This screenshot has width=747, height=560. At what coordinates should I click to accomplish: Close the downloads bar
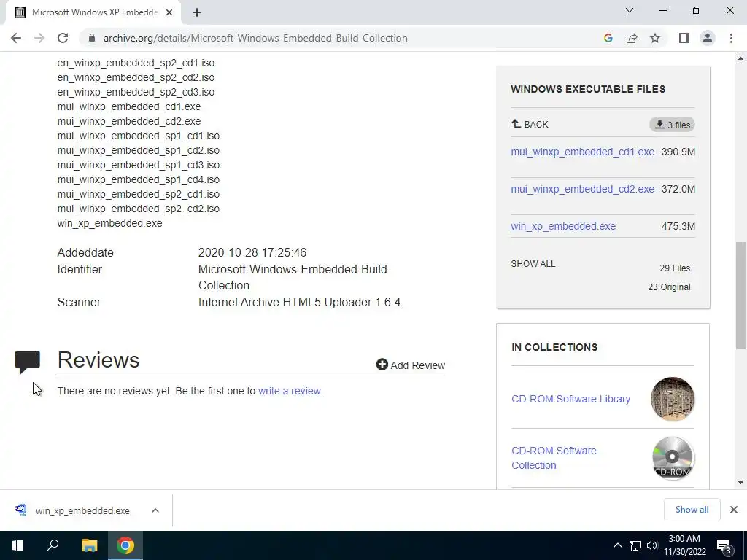point(734,510)
